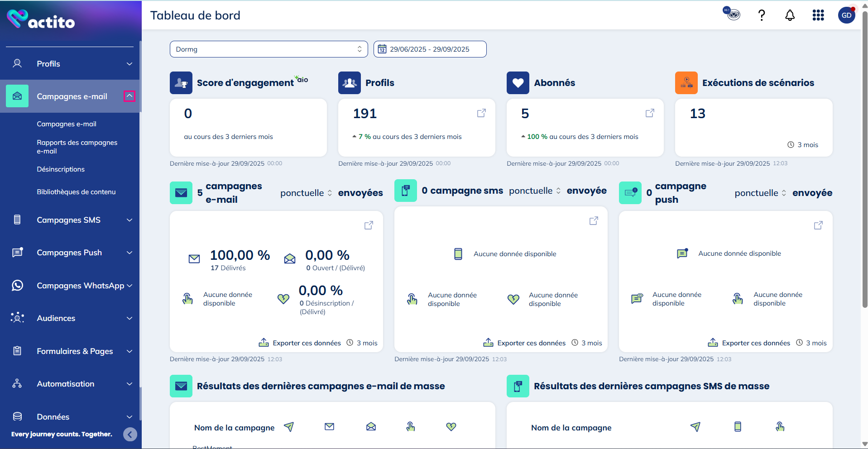Image resolution: width=868 pixels, height=449 pixels.
Task: Click the GD user avatar
Action: pyautogui.click(x=846, y=15)
